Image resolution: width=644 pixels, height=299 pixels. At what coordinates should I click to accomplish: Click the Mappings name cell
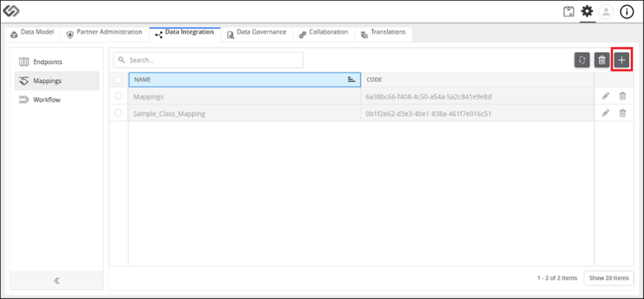(245, 96)
